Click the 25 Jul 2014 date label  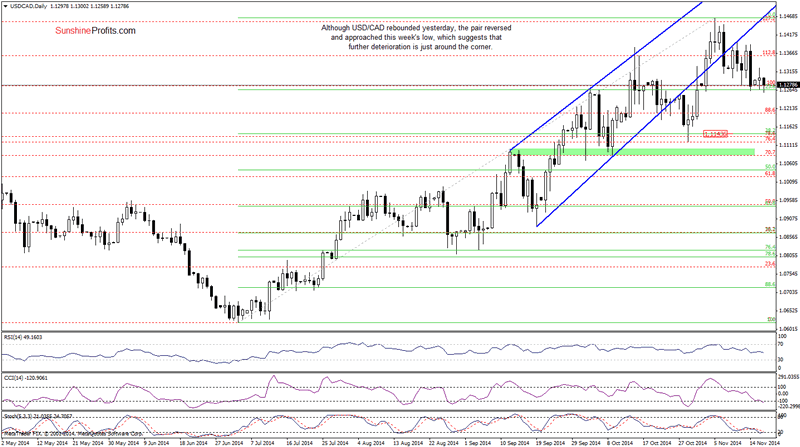click(x=336, y=443)
